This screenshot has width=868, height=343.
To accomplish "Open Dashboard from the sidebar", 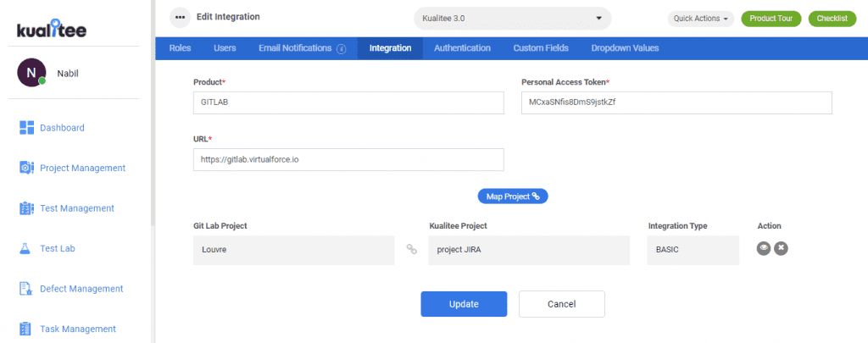I will tap(62, 128).
